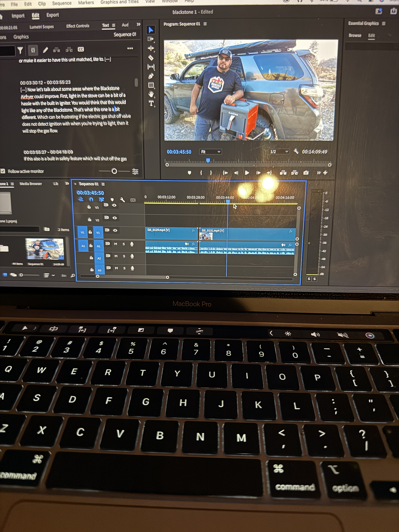Show hidden panel tabs beside Aud tab

tap(139, 25)
